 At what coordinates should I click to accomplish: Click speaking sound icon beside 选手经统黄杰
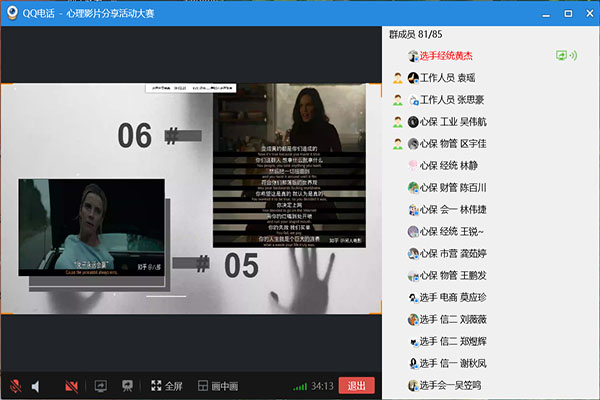click(x=573, y=56)
